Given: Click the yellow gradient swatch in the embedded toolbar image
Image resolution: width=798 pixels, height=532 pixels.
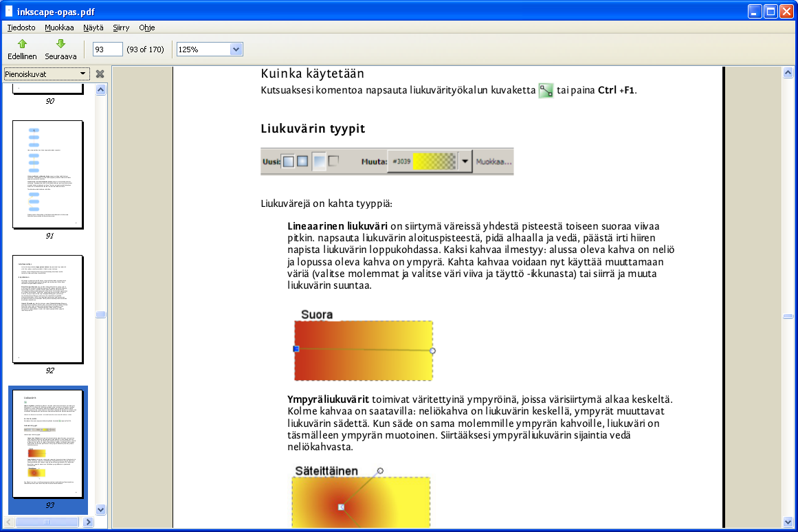Looking at the screenshot, I should tap(434, 162).
